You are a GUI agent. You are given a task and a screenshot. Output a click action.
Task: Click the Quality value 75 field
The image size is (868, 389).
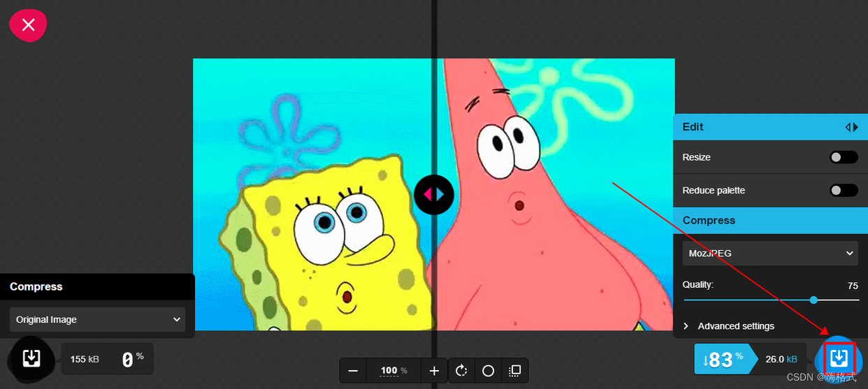click(x=852, y=286)
